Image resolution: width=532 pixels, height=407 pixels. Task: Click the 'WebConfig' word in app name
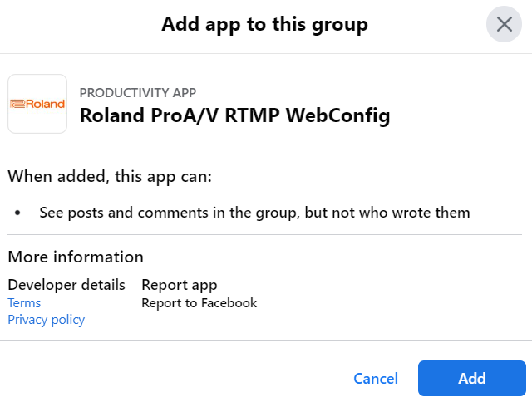click(337, 115)
